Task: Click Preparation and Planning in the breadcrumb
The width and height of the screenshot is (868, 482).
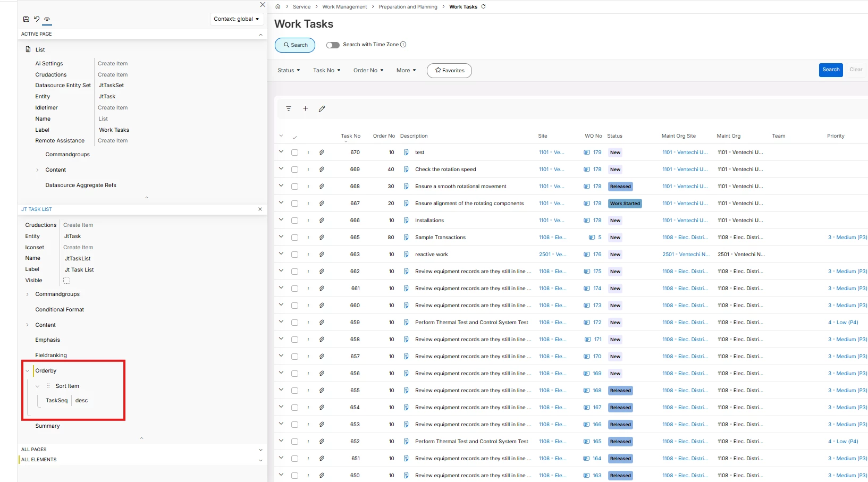Action: pyautogui.click(x=408, y=7)
